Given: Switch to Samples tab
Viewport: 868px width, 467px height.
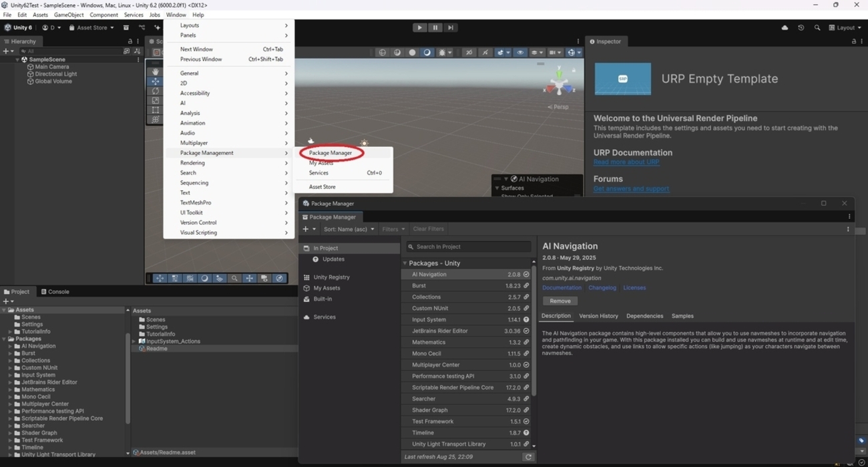Looking at the screenshot, I should coord(682,316).
